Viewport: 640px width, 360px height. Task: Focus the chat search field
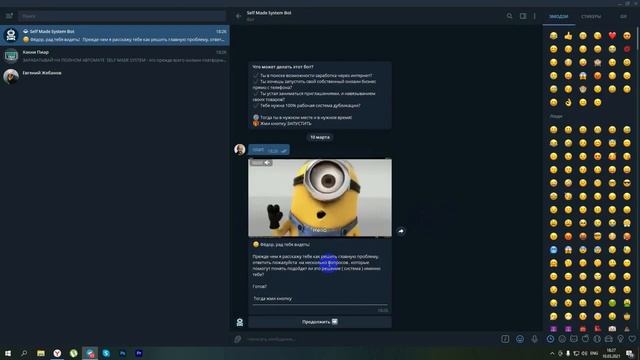click(x=122, y=16)
